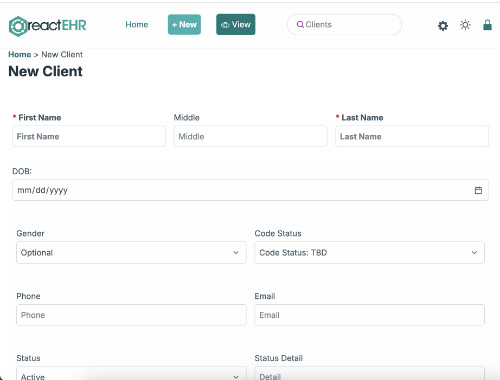Focus the Phone field
The width and height of the screenshot is (500, 380).
[131, 315]
